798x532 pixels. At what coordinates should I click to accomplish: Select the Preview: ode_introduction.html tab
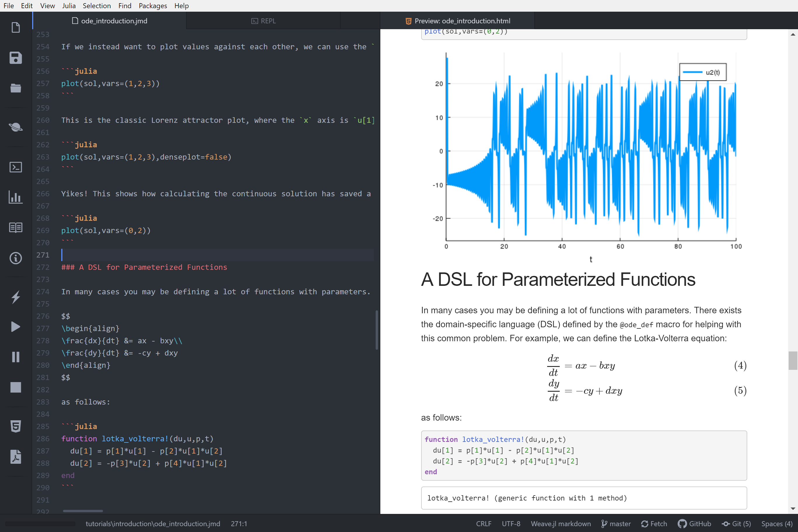pyautogui.click(x=457, y=21)
